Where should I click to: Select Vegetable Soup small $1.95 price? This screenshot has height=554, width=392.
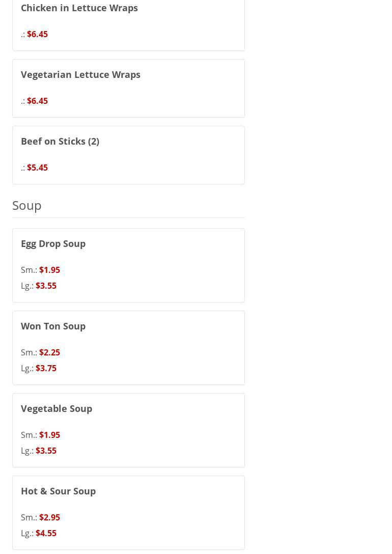pyautogui.click(x=49, y=435)
